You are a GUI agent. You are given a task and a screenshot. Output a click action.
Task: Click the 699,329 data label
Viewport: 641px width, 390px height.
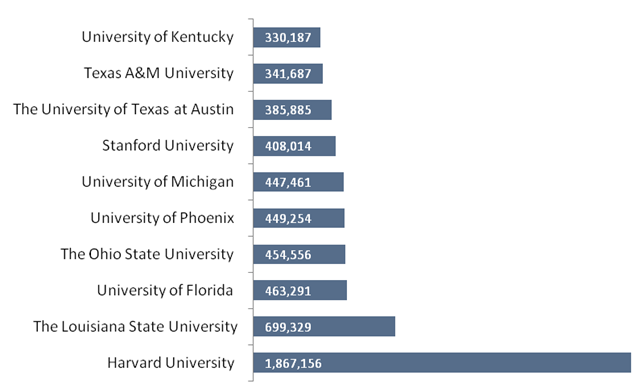tap(288, 327)
